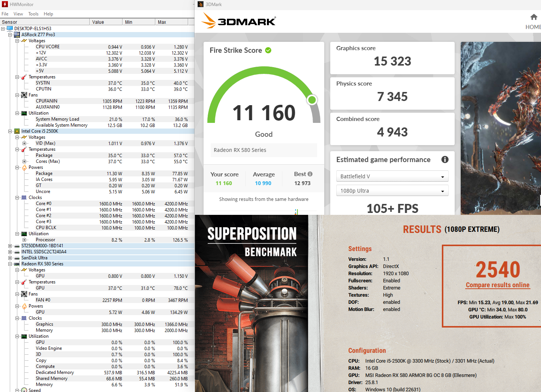
Task: Collapse the DESKTOP-ELS1H53 root node
Action: coord(3,29)
